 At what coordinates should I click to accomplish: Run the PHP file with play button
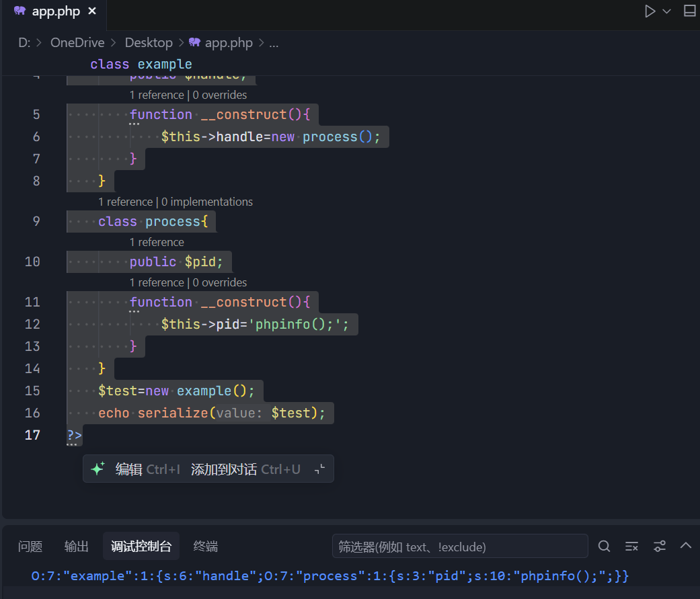pyautogui.click(x=650, y=11)
